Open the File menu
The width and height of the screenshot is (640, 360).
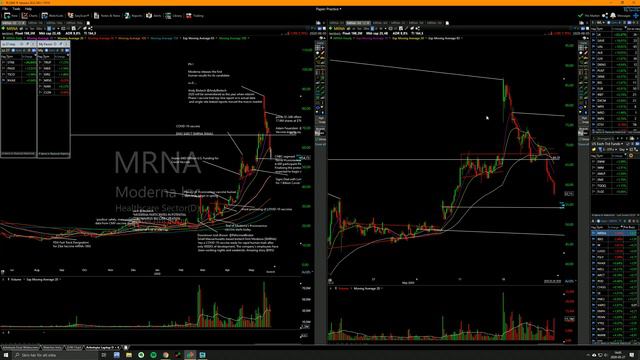click(5, 9)
